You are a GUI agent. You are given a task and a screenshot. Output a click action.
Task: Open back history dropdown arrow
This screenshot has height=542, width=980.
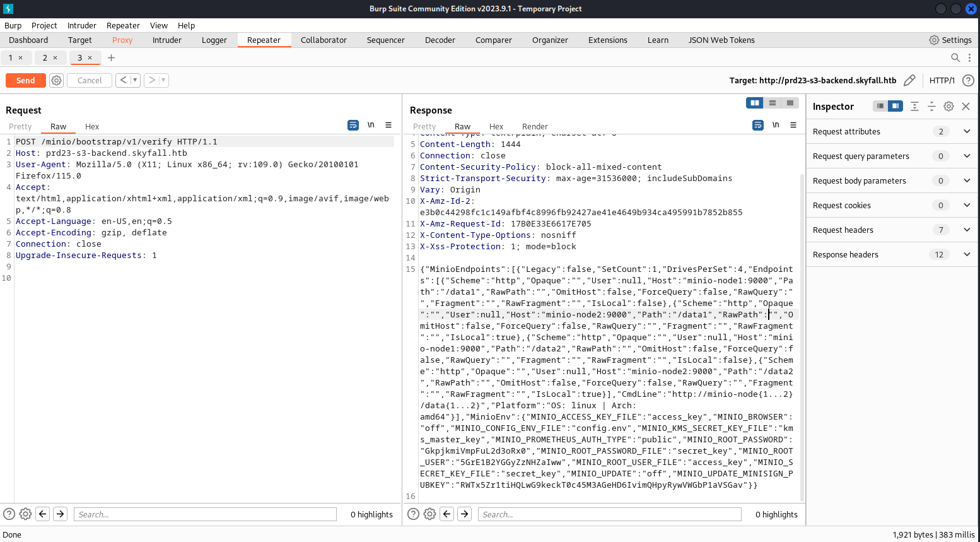pyautogui.click(x=135, y=80)
